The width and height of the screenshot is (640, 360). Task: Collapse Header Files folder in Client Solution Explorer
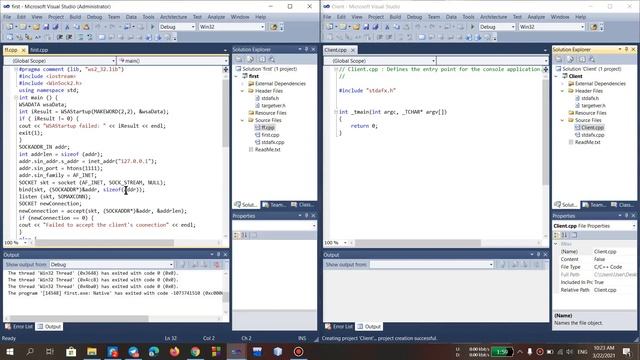[x=562, y=91]
